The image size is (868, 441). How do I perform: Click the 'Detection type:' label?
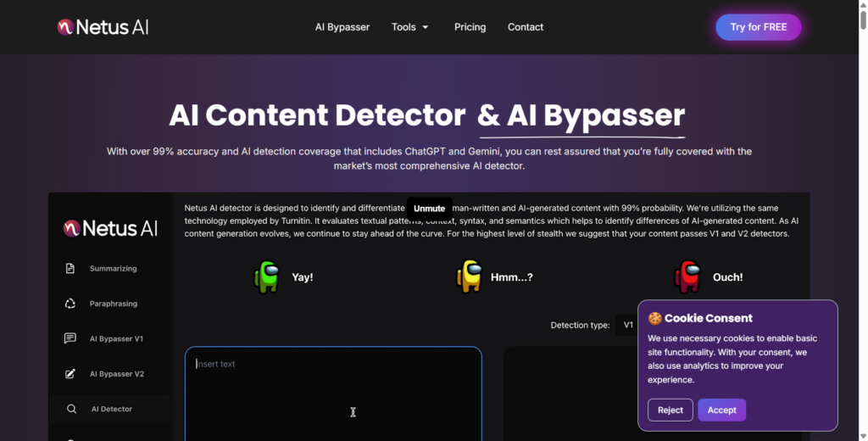coord(580,325)
